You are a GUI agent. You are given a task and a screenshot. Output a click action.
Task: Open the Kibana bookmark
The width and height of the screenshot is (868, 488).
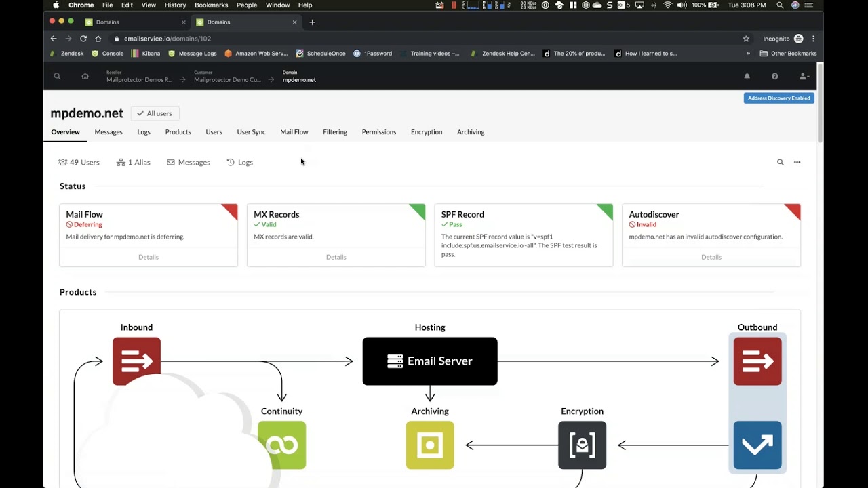pos(146,54)
